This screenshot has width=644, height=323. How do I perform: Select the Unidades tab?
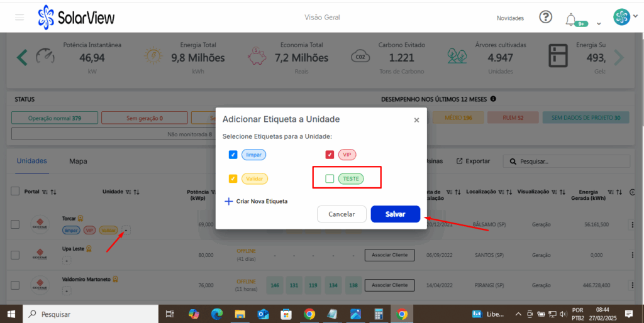click(31, 161)
